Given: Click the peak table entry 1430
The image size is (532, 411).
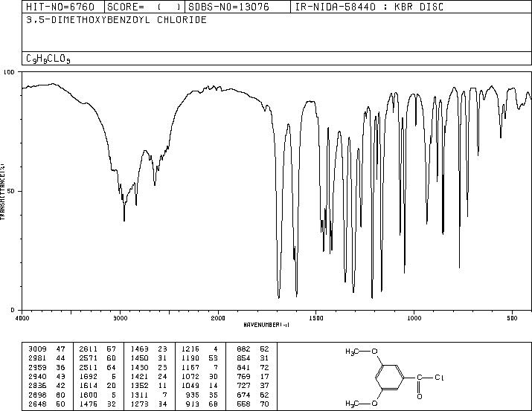Looking at the screenshot, I should coord(139,367).
